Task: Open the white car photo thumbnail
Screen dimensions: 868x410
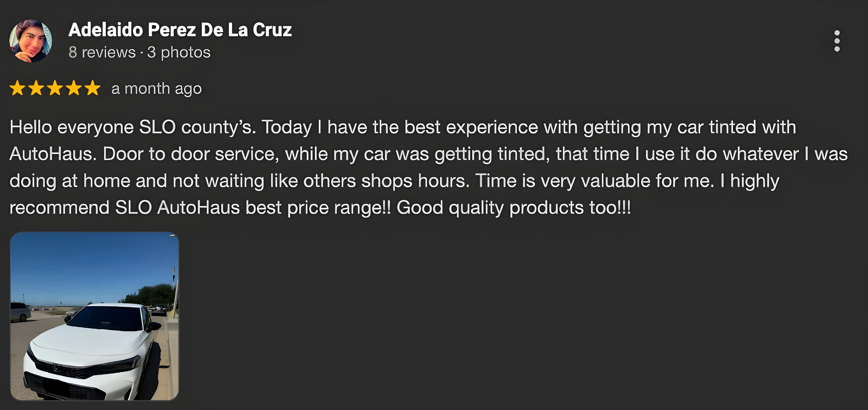Action: point(94,316)
